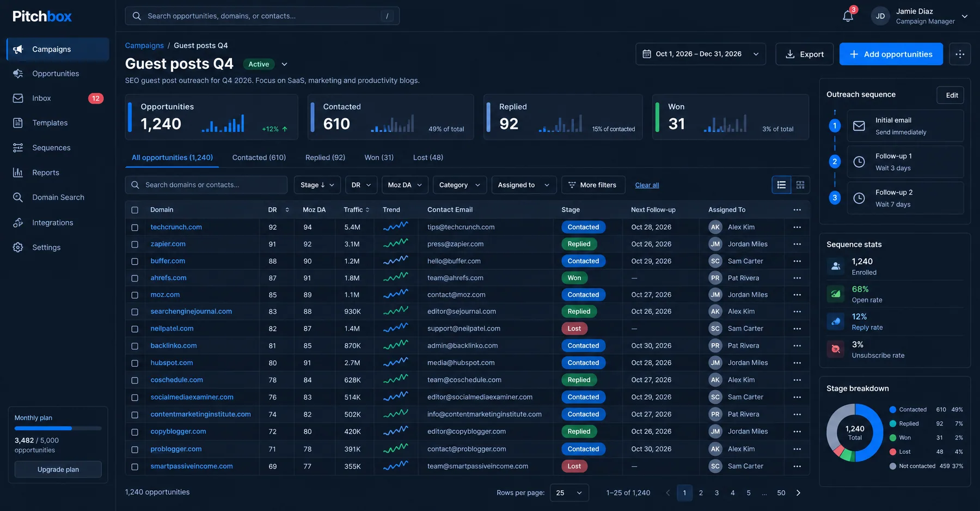View the Lost (48) tab

(428, 157)
